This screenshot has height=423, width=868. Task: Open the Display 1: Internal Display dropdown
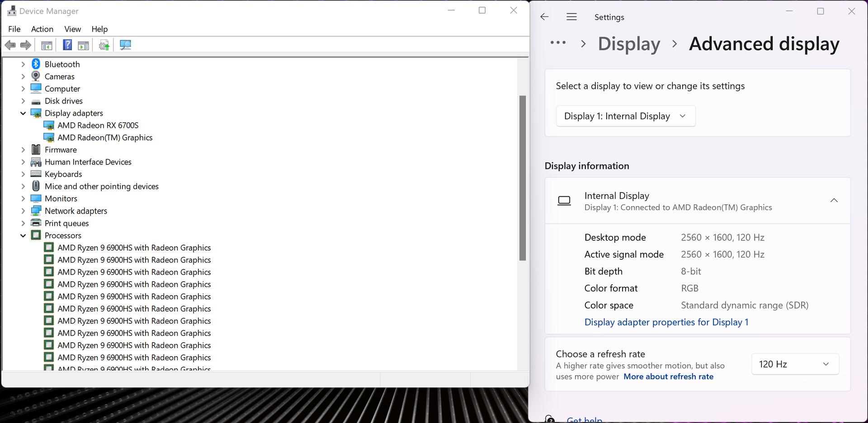pyautogui.click(x=626, y=116)
